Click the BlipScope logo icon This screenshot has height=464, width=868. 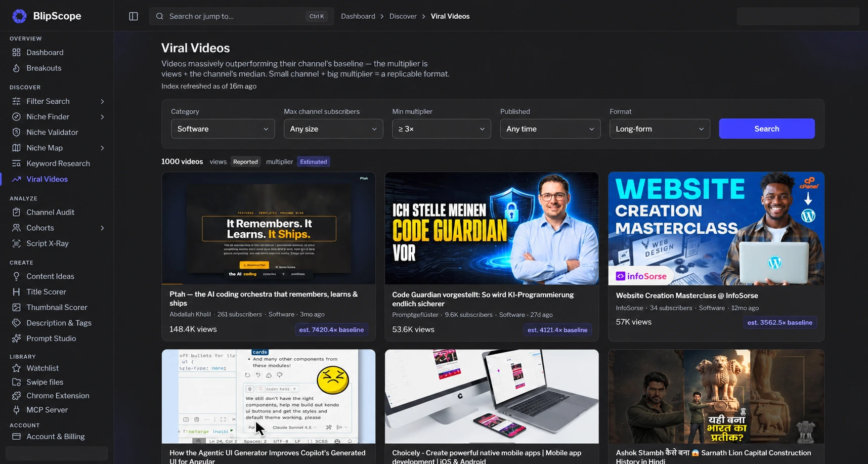(19, 16)
